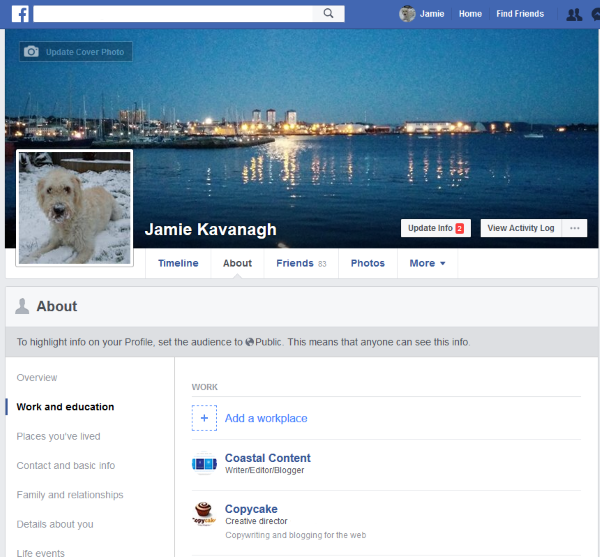
Task: Open friend requests icon in top bar
Action: point(573,14)
